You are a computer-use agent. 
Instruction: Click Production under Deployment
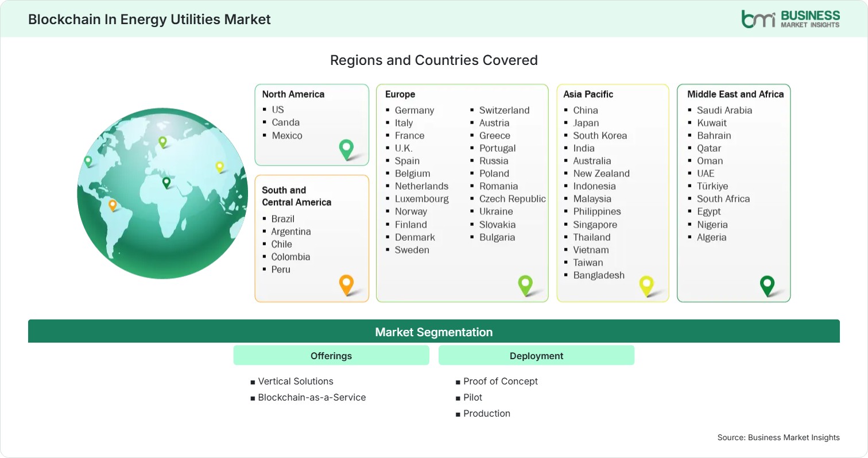(x=487, y=413)
